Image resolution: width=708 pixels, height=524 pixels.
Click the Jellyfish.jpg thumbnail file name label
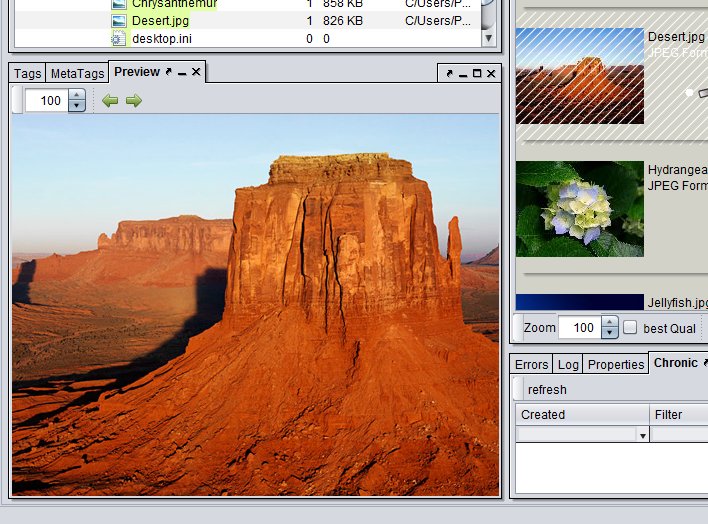coord(678,302)
